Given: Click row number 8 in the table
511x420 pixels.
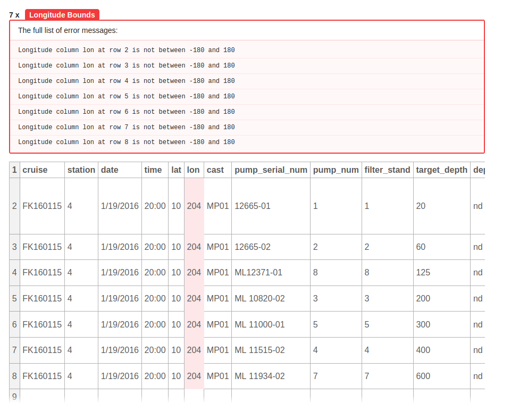Looking at the screenshot, I should (15, 376).
